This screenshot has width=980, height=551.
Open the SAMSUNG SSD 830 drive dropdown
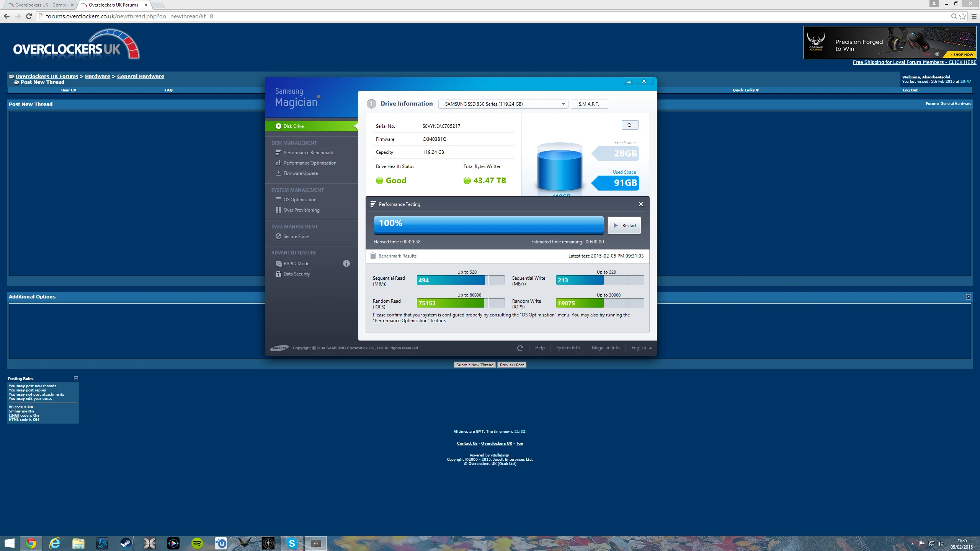point(503,104)
